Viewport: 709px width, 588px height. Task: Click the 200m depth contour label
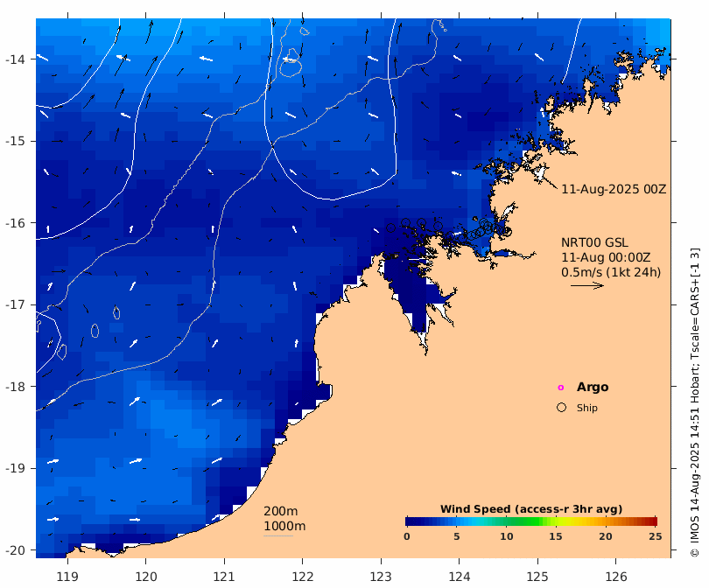point(280,511)
